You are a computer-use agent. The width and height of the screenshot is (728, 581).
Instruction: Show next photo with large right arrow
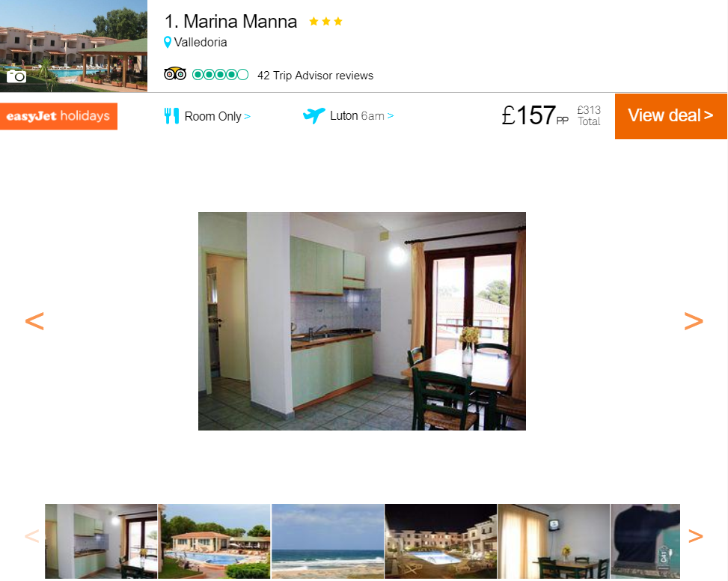pyautogui.click(x=694, y=321)
